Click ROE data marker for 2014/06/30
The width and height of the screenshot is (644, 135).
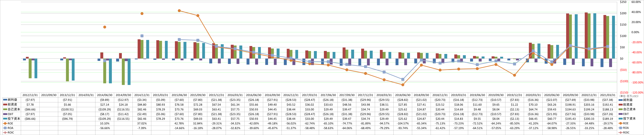[x=105, y=27]
